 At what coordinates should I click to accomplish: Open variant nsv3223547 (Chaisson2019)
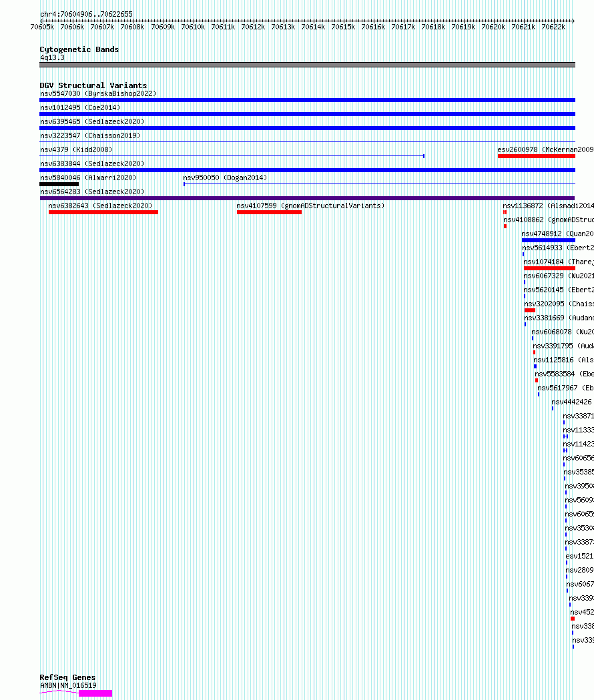click(x=90, y=135)
